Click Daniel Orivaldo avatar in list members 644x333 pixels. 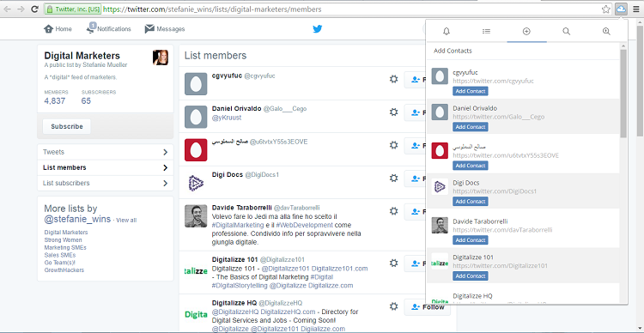196,117
